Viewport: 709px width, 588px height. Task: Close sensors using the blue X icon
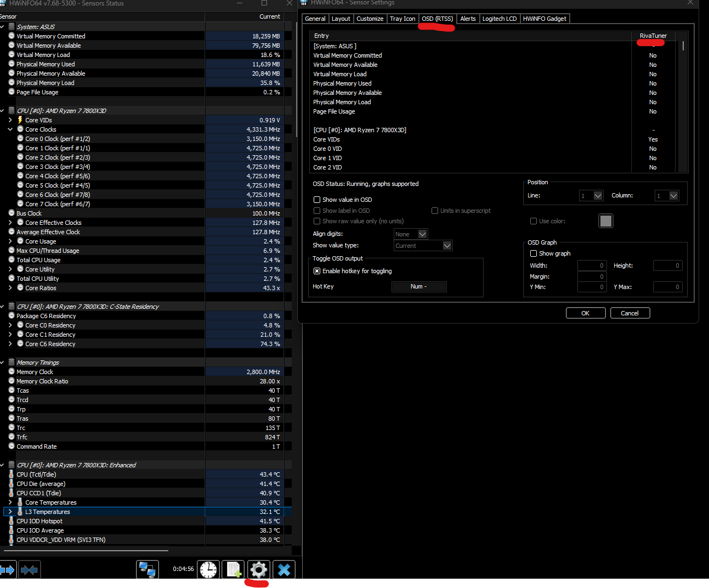tap(283, 569)
